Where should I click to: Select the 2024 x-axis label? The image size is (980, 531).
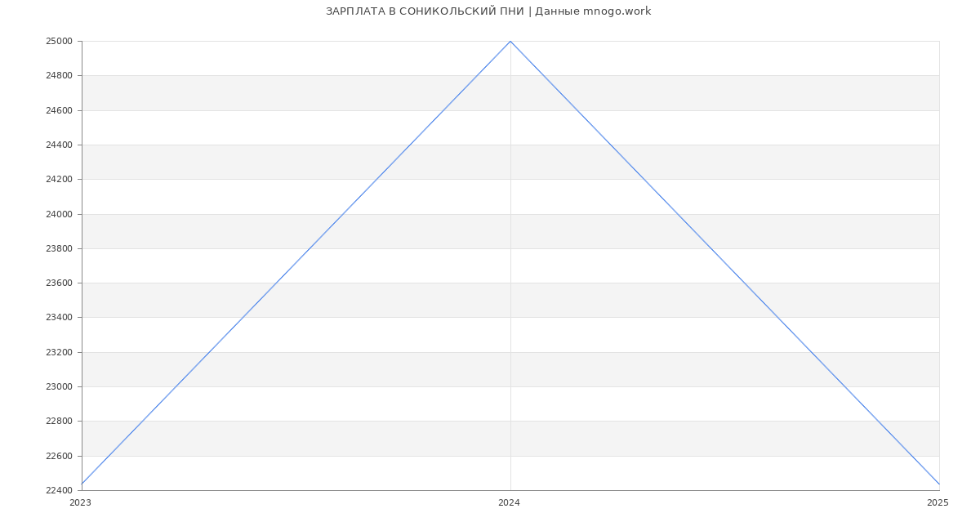pos(509,503)
